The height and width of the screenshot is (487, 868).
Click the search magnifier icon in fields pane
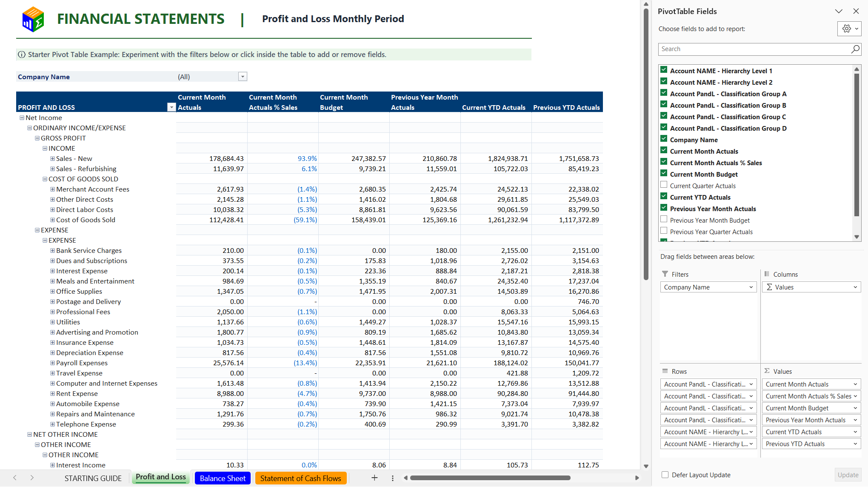point(855,49)
